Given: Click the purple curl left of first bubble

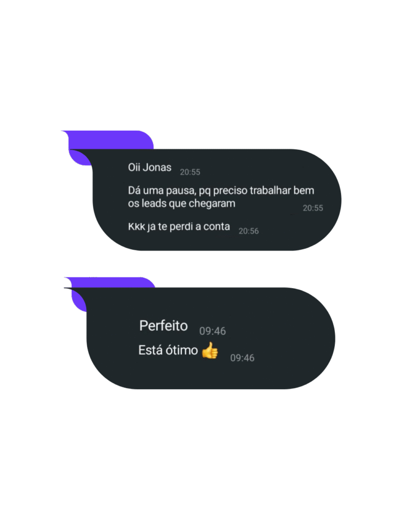Looking at the screenshot, I should (79, 158).
